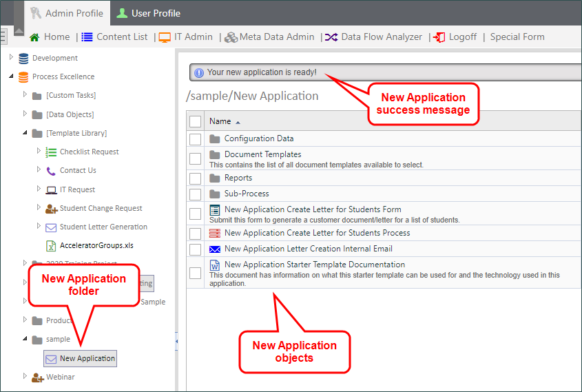582x392 pixels.
Task: Click the AcceleratorGroups.xls spreadsheet icon
Action: click(x=51, y=246)
